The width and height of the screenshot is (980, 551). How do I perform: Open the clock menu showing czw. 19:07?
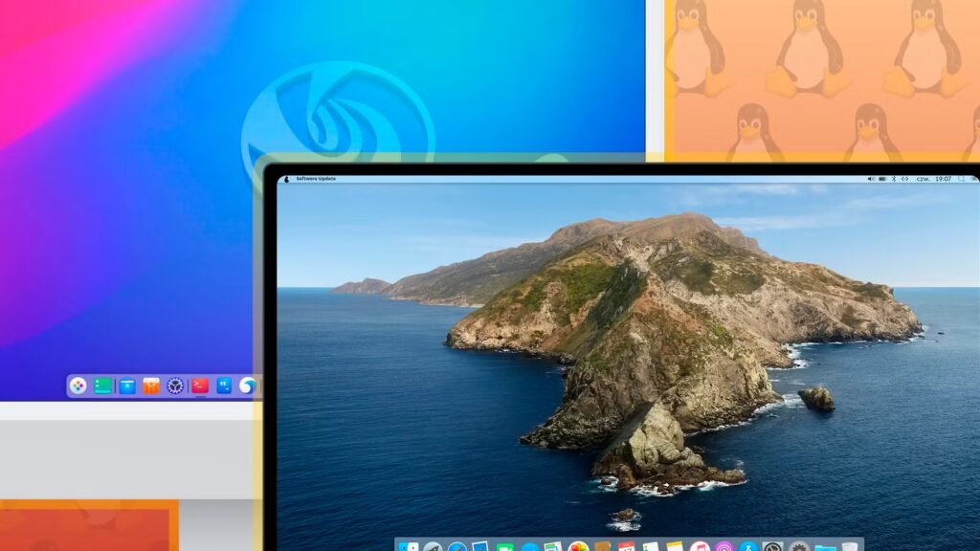pos(933,178)
